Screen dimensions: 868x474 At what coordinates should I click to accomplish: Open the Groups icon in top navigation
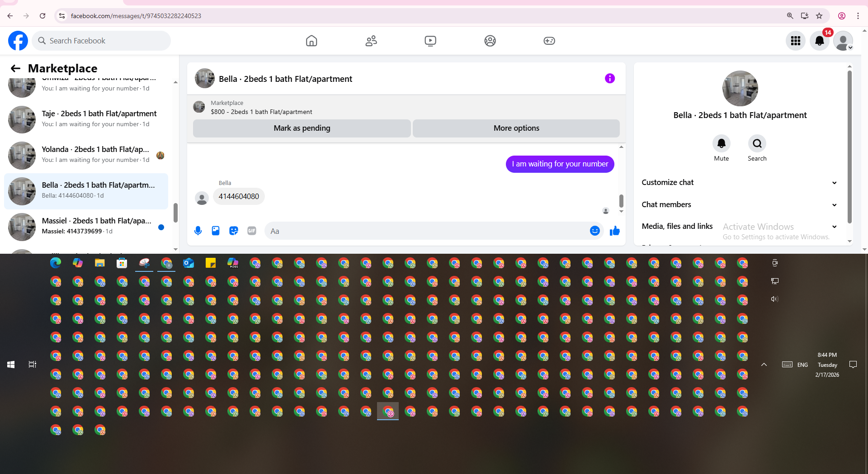click(490, 41)
